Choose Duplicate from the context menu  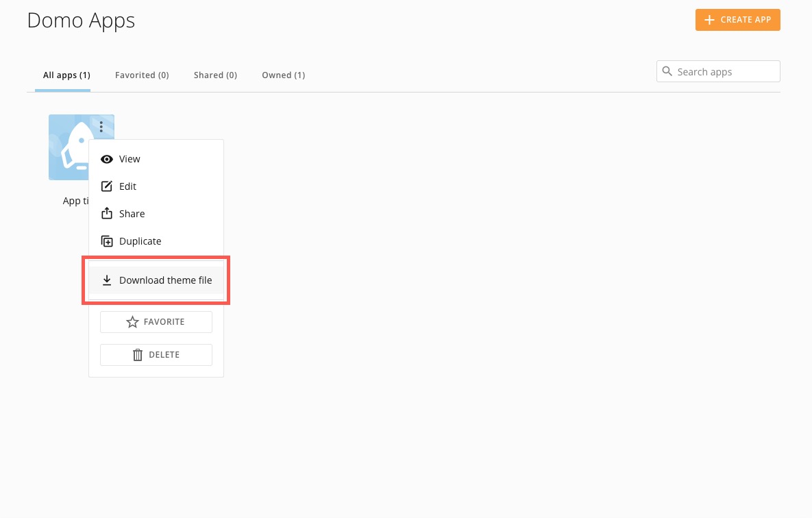click(156, 241)
